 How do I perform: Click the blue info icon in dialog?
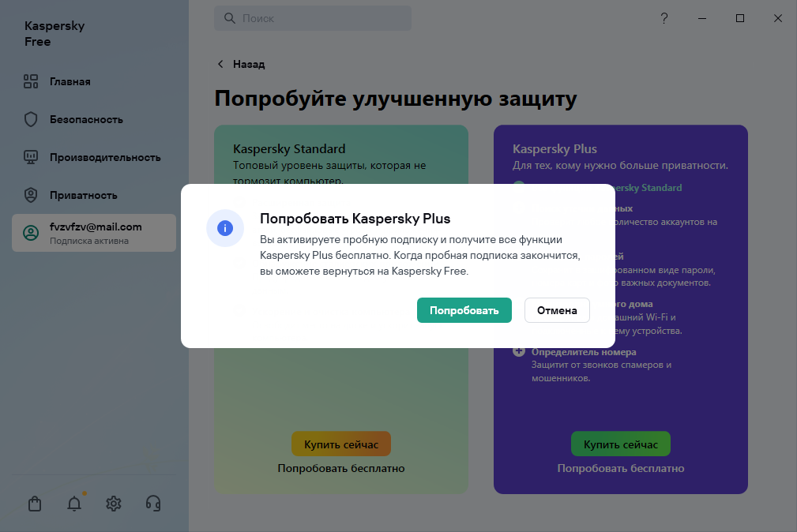[225, 228]
